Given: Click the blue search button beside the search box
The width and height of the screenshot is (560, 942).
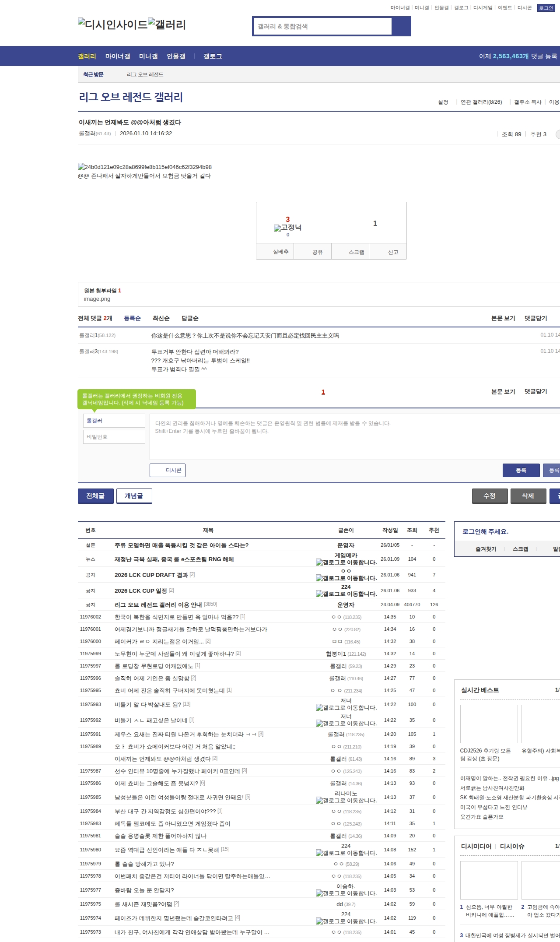Looking at the screenshot, I should [401, 26].
